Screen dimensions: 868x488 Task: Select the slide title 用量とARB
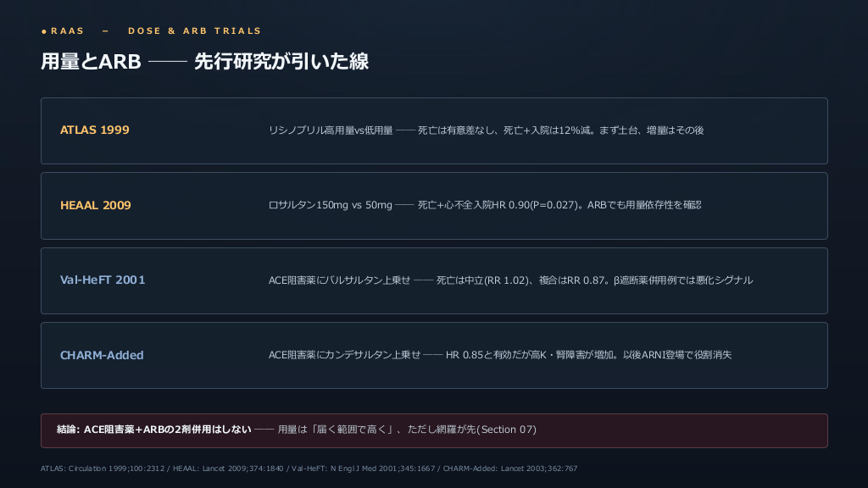(x=92, y=61)
